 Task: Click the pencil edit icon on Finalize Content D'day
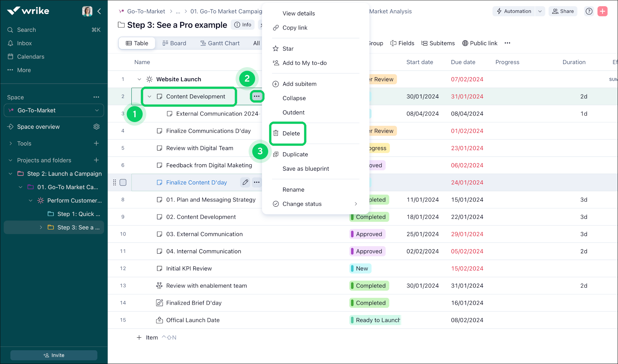[x=245, y=182]
